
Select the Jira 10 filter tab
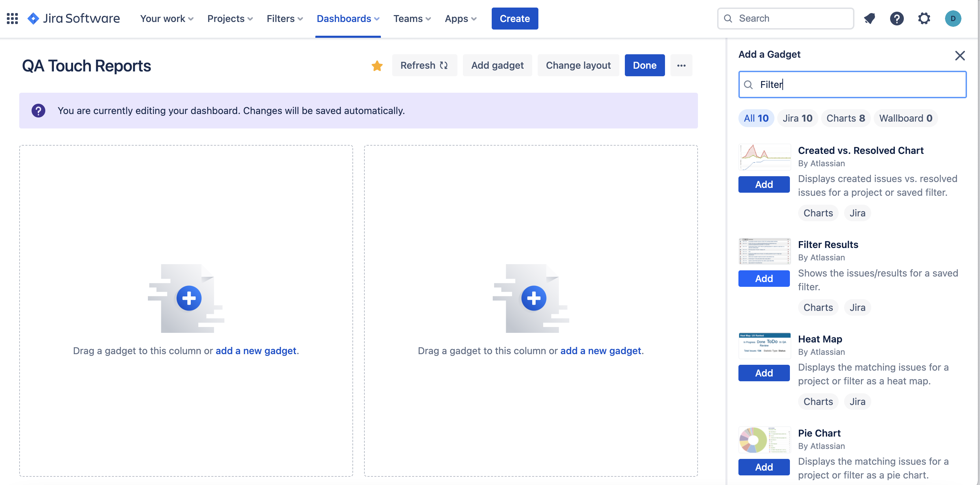(797, 119)
